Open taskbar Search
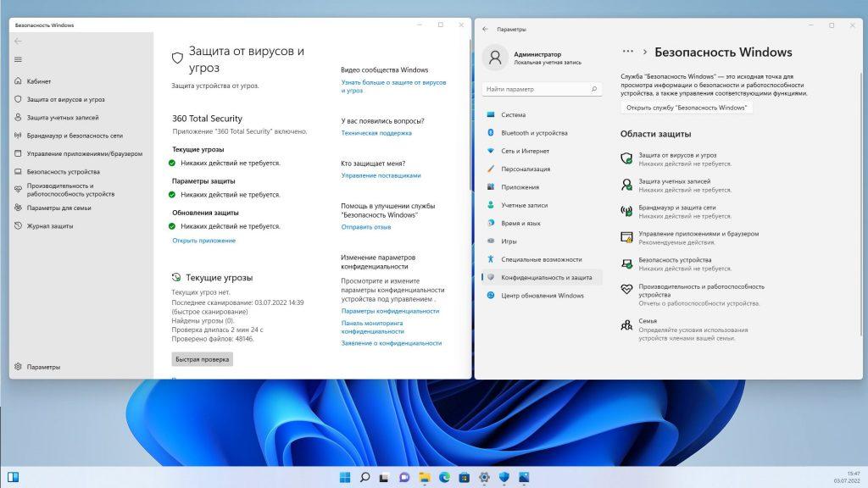 [364, 477]
